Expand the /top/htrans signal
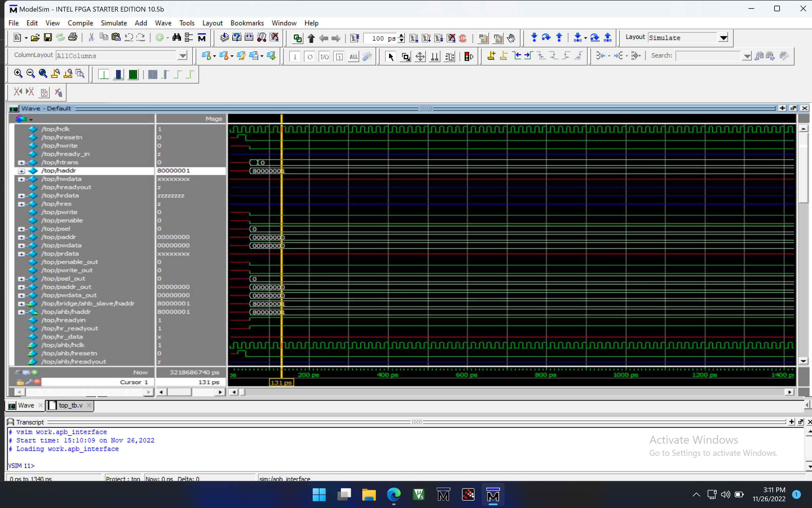 pyautogui.click(x=21, y=163)
